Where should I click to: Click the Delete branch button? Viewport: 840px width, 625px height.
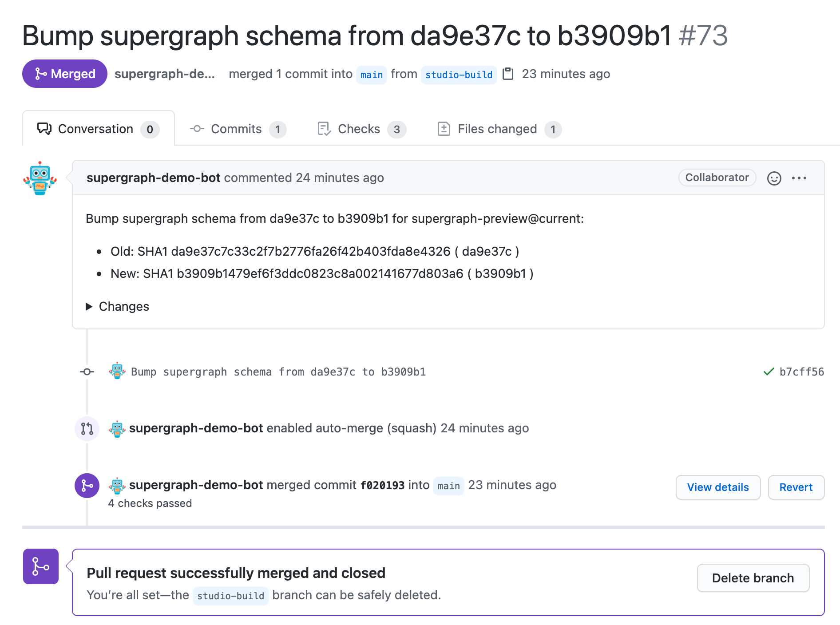[753, 578]
